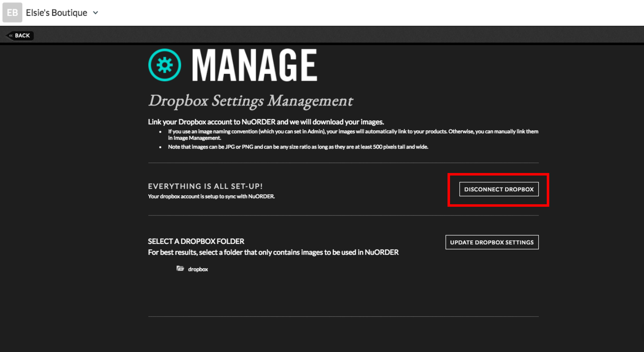Click the SELECT A DROPBOX FOLDER label

point(196,241)
